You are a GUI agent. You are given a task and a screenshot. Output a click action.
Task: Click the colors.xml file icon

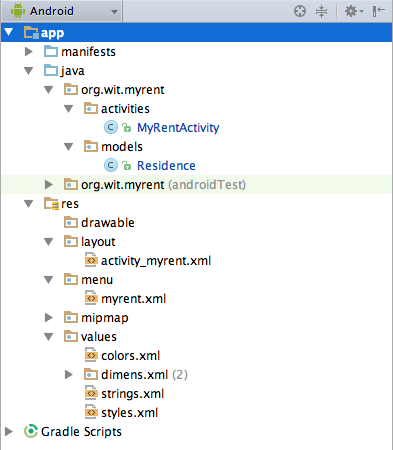pos(91,355)
